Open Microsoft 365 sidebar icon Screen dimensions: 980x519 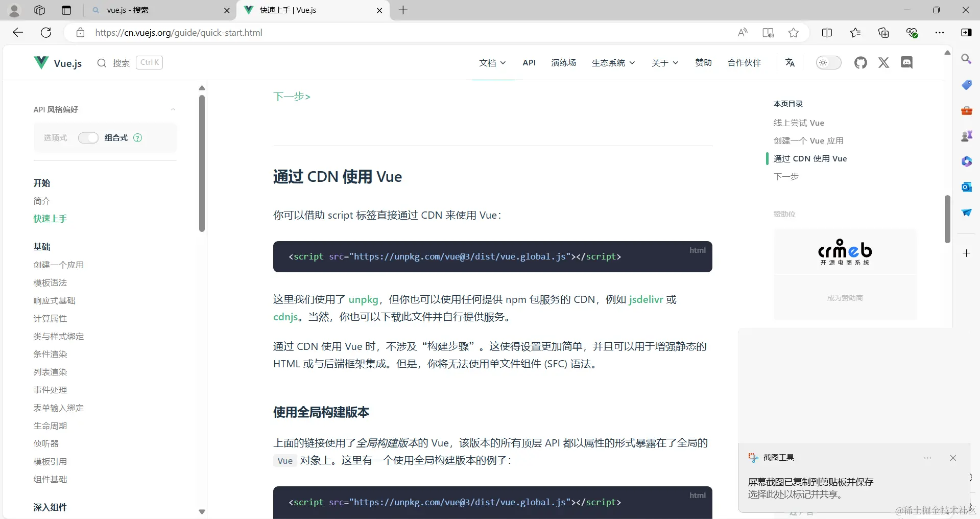coord(966,161)
